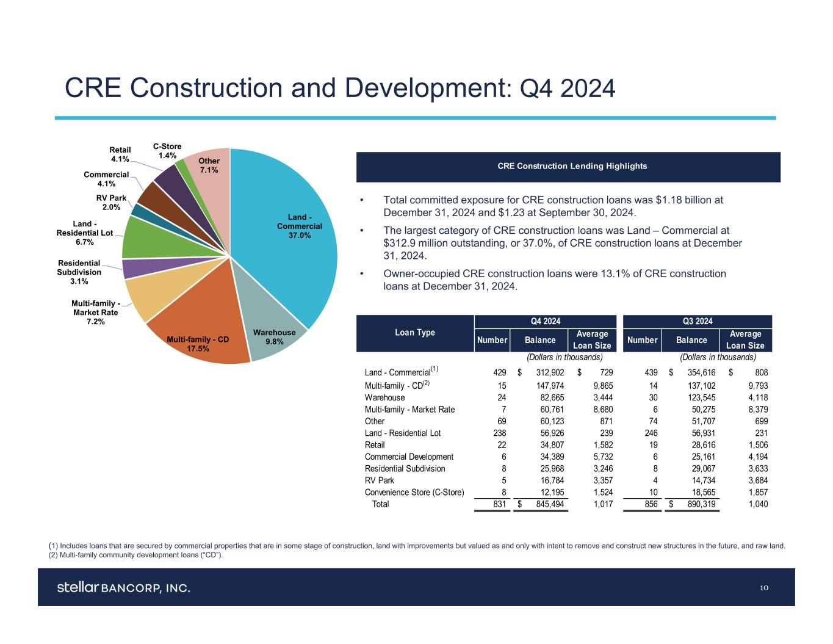Select the CRE Construction Lending Highlights banner

568,166
